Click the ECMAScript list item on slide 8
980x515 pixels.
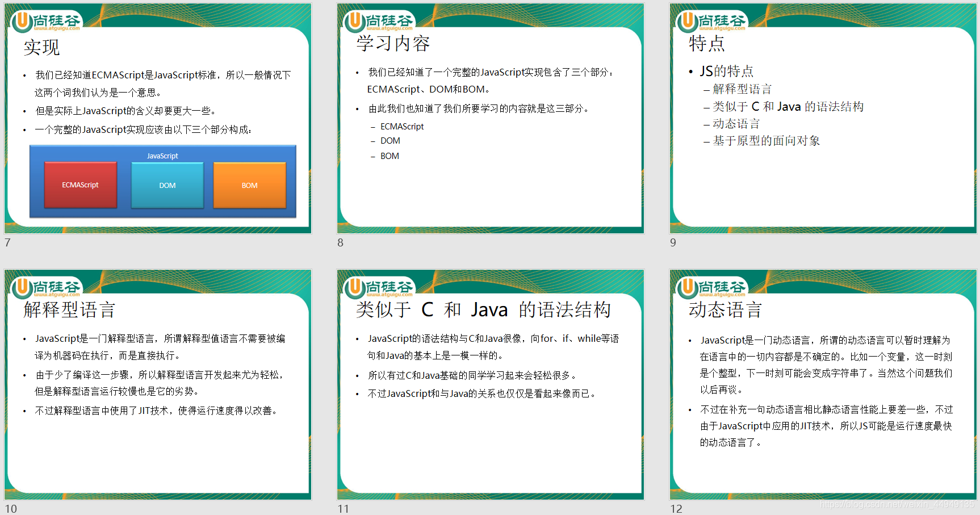point(402,127)
